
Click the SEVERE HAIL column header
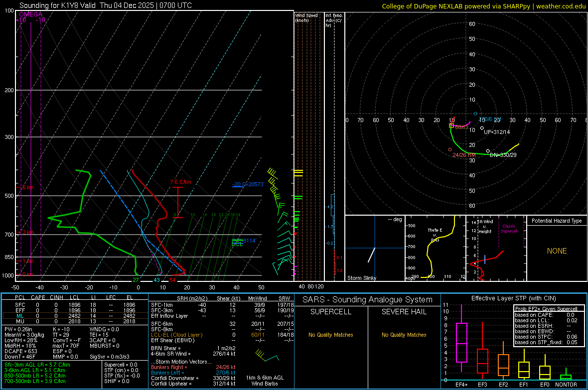pyautogui.click(x=404, y=312)
